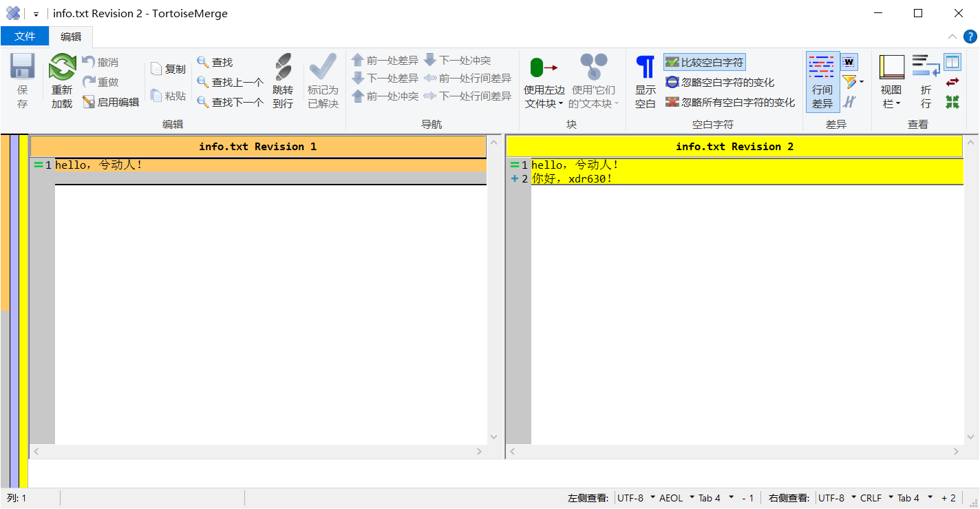This screenshot has height=509, width=980.
Task: Open Go to line (跳转到行) footprints icon
Action: pyautogui.click(x=283, y=67)
